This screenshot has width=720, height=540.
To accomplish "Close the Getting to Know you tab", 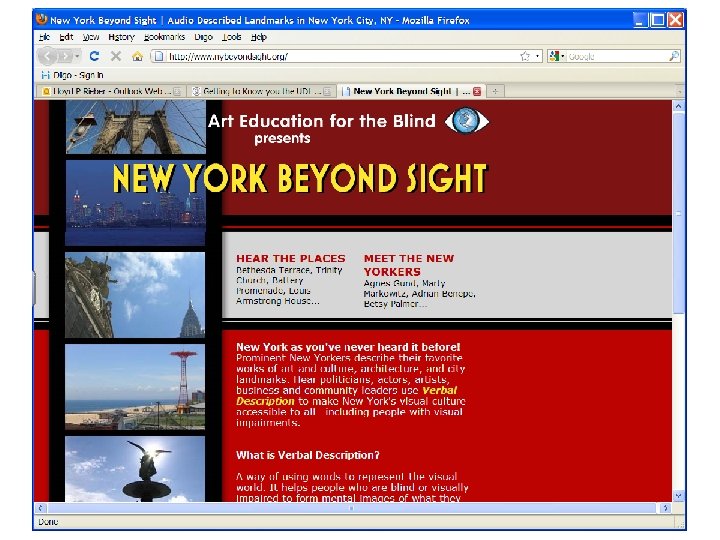I will click(x=327, y=91).
